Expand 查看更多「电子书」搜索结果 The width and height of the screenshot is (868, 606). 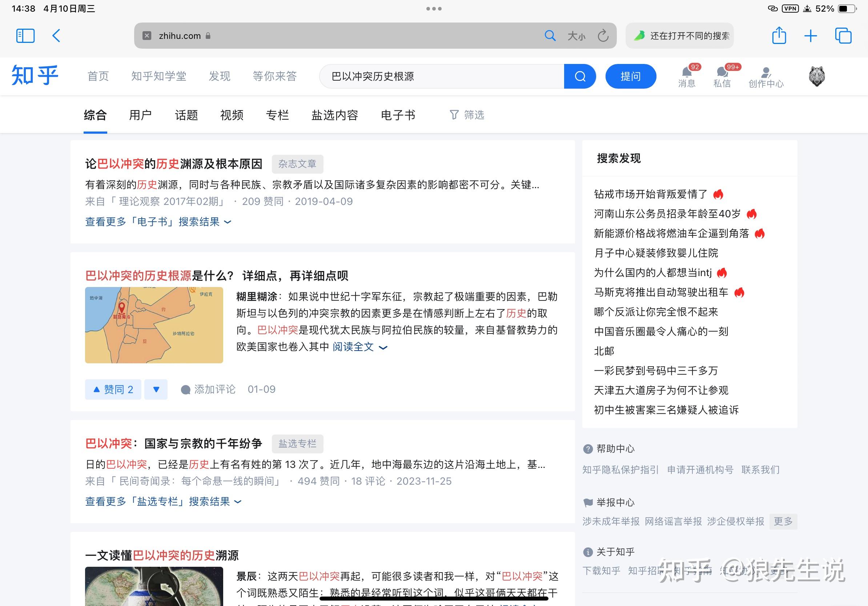(158, 222)
